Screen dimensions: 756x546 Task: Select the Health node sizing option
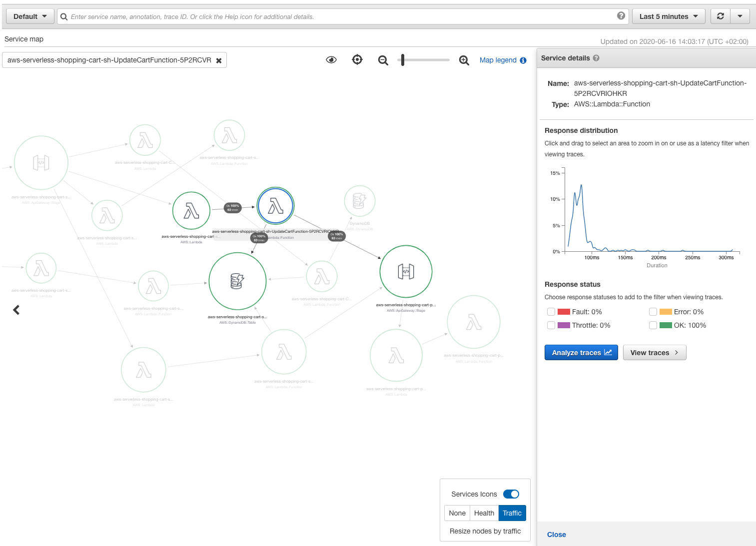coord(484,513)
